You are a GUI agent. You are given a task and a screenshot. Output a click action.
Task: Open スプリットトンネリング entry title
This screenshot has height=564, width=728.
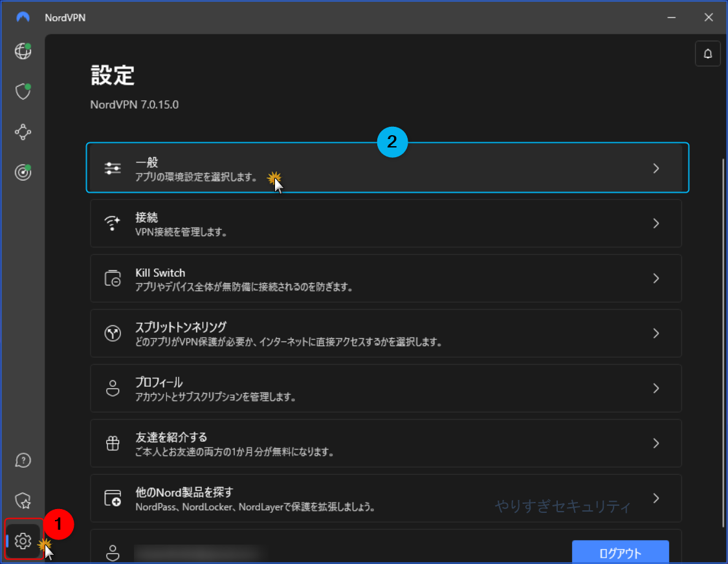tap(181, 327)
